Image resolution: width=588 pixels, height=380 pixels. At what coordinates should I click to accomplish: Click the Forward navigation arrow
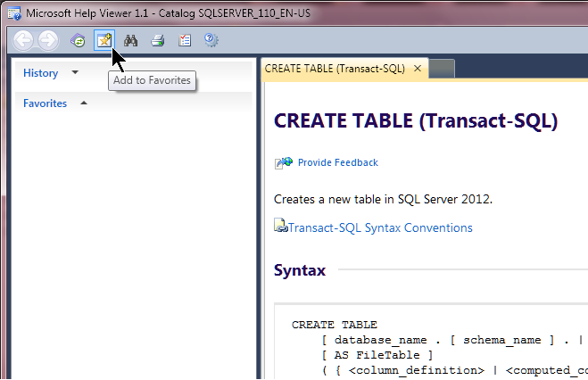pyautogui.click(x=47, y=40)
